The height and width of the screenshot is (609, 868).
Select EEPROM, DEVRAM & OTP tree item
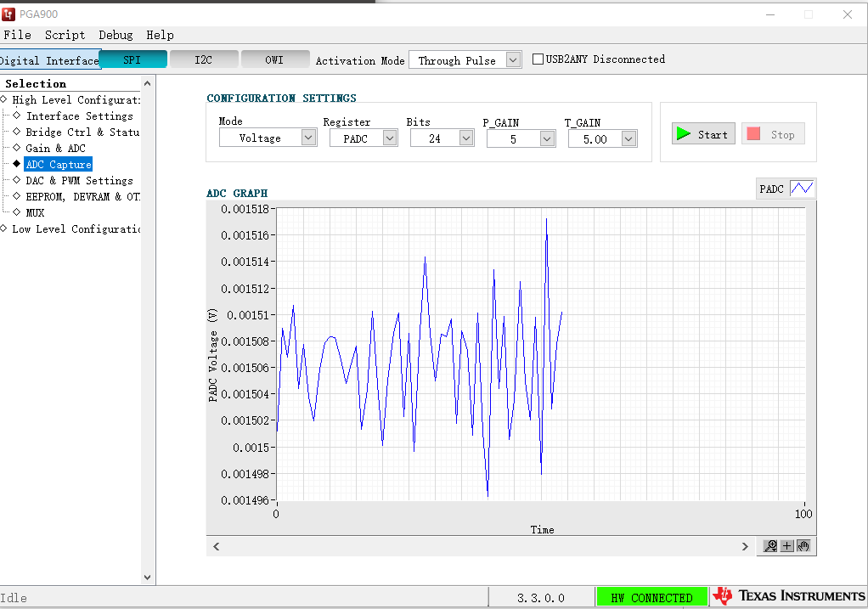tap(82, 196)
